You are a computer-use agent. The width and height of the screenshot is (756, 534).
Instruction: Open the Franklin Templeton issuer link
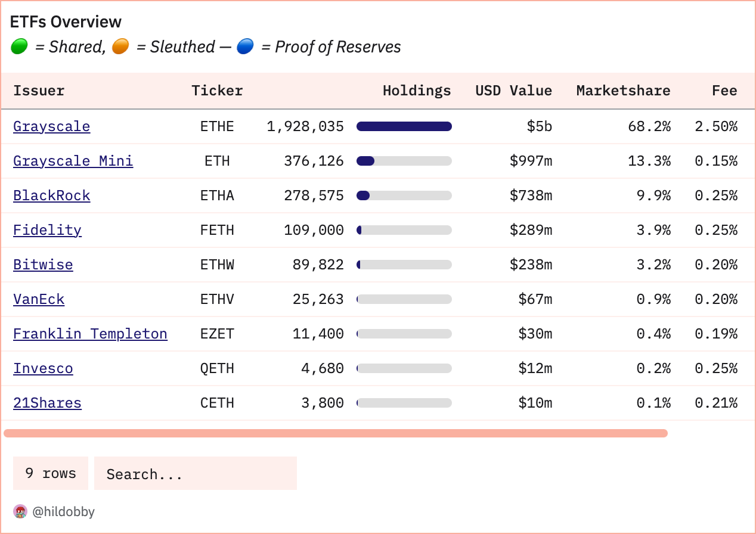pyautogui.click(x=90, y=334)
